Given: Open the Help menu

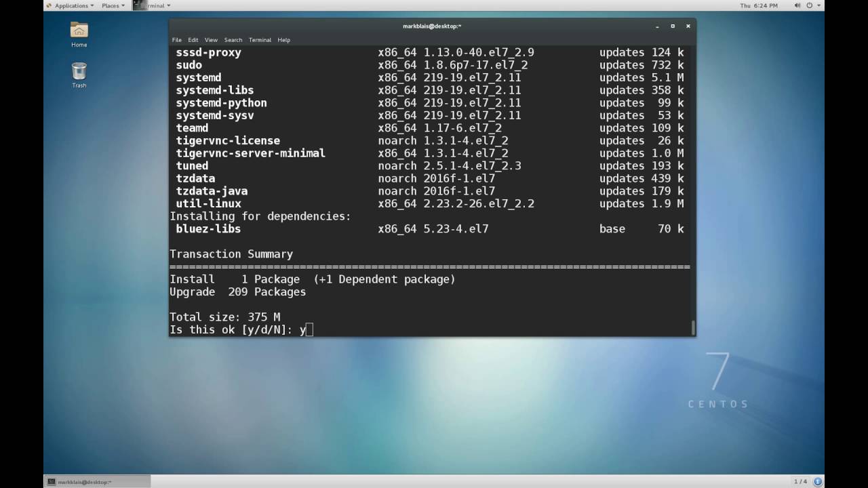Looking at the screenshot, I should 284,40.
